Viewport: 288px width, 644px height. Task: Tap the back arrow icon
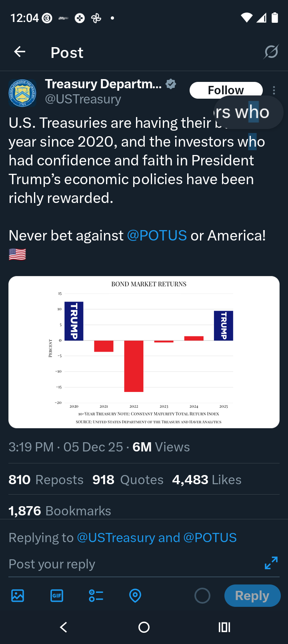click(20, 52)
